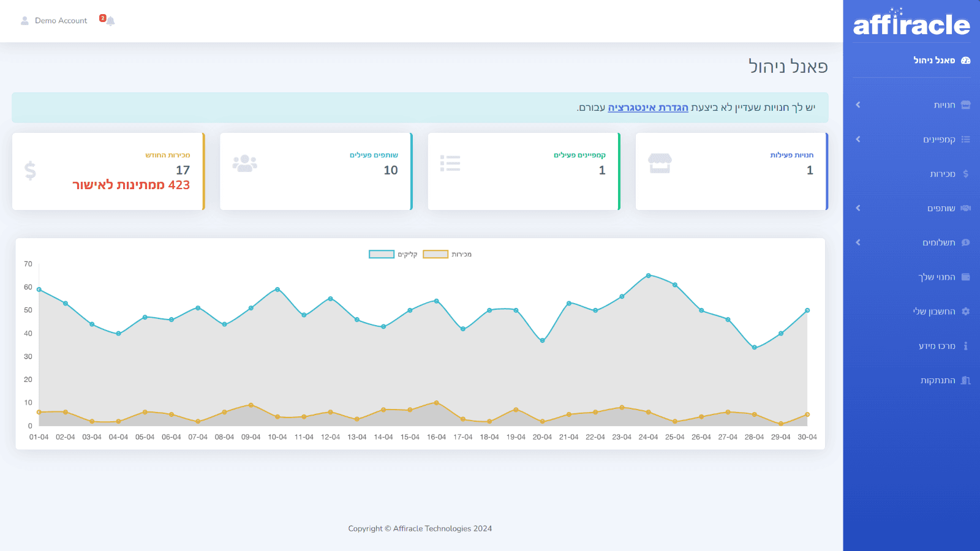Log out via התנתקות in sidebar
980x551 pixels.
(x=938, y=381)
